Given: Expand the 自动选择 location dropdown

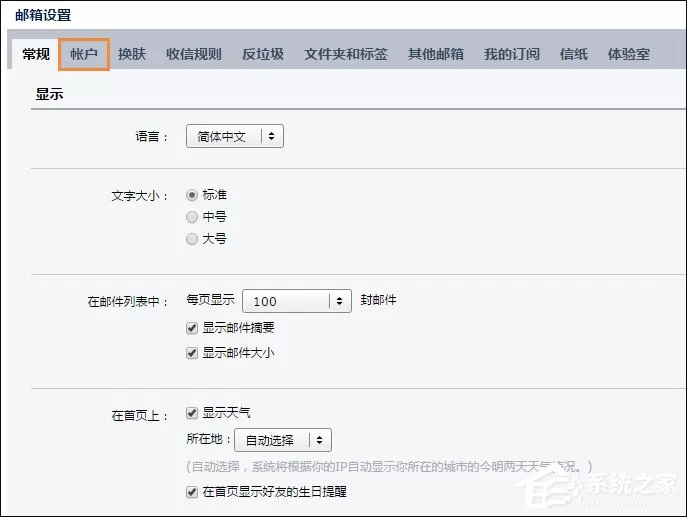Looking at the screenshot, I should [283, 440].
